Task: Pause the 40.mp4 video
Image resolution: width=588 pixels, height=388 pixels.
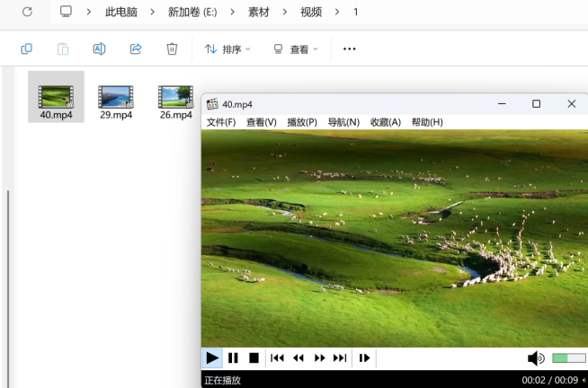Action: (233, 358)
